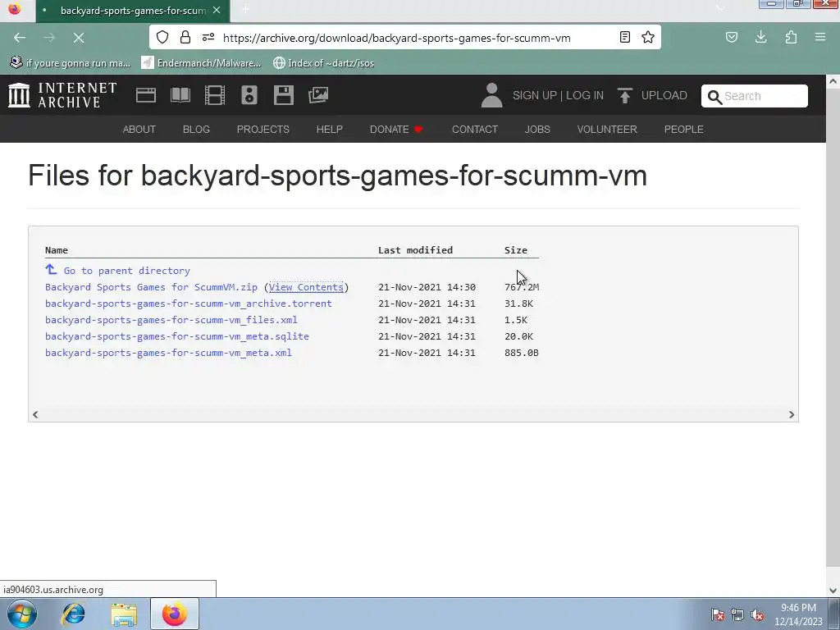This screenshot has width=840, height=630.
Task: Click the Firefox back arrow button
Action: pyautogui.click(x=20, y=38)
